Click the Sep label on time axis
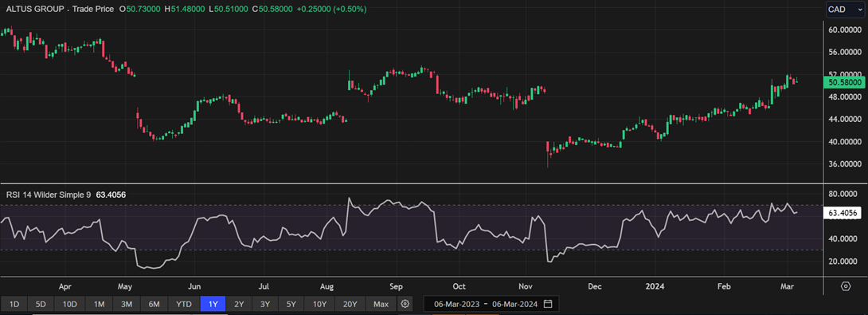868x315 pixels. tap(395, 287)
